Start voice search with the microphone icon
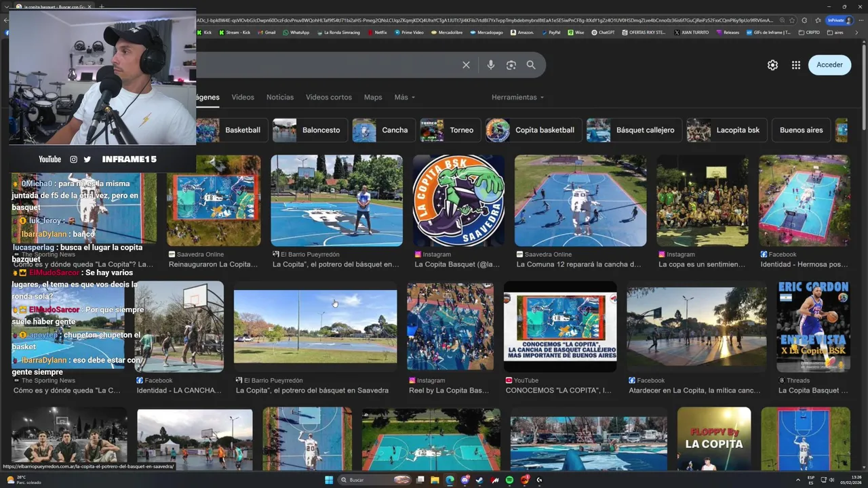The width and height of the screenshot is (868, 488). click(491, 65)
